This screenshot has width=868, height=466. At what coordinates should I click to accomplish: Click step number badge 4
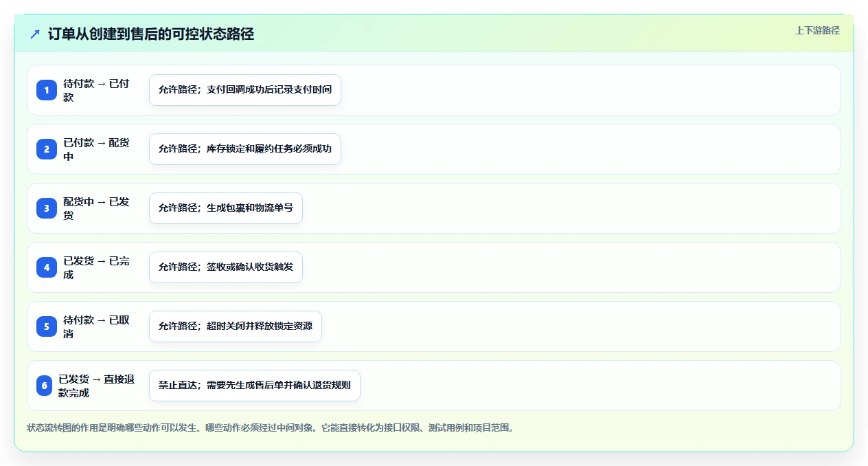coord(47,267)
